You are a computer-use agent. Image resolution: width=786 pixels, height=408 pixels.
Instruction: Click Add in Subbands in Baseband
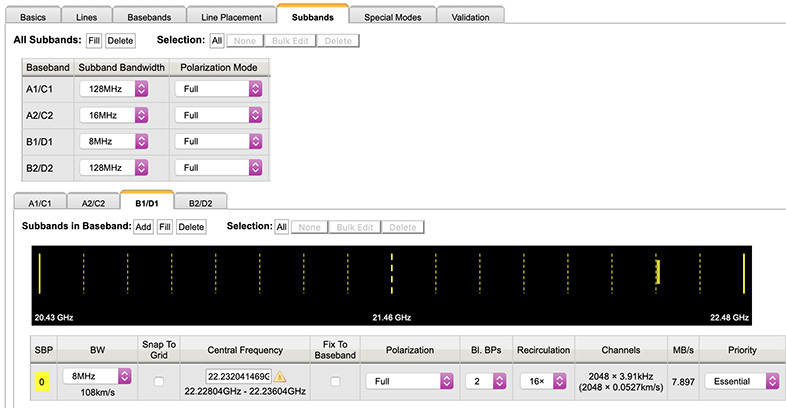(x=144, y=227)
